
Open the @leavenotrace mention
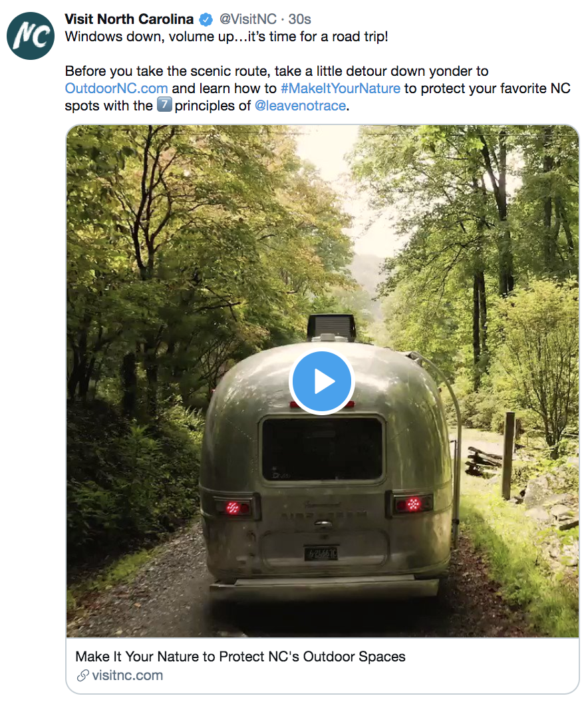300,105
